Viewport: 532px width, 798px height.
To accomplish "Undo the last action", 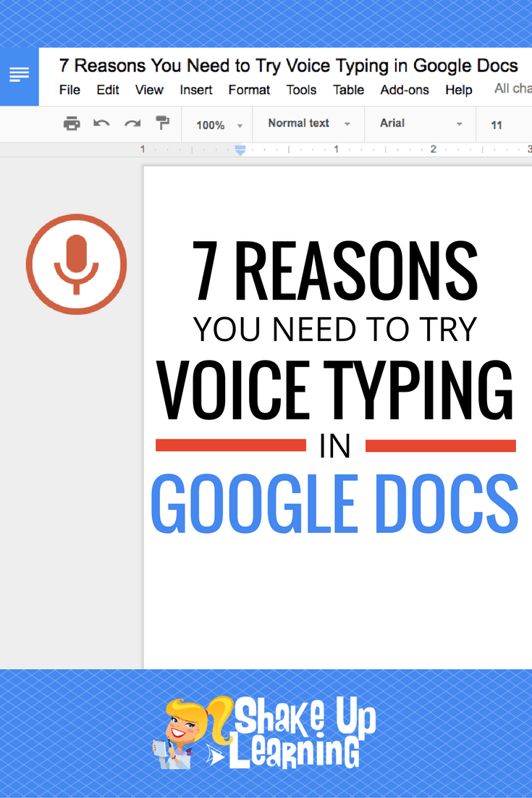I will point(101,124).
